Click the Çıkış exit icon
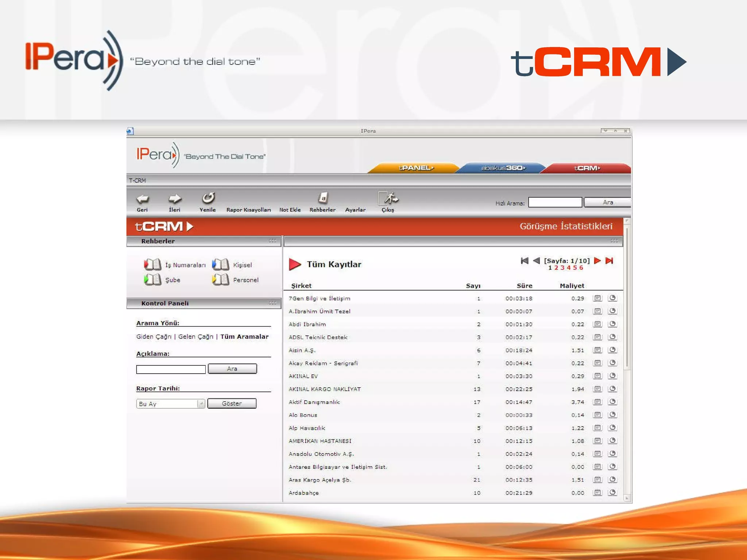This screenshot has width=747, height=560. [388, 198]
